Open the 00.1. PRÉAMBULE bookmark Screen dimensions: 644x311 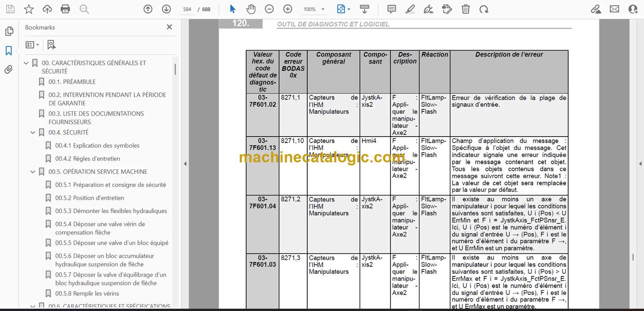72,82
